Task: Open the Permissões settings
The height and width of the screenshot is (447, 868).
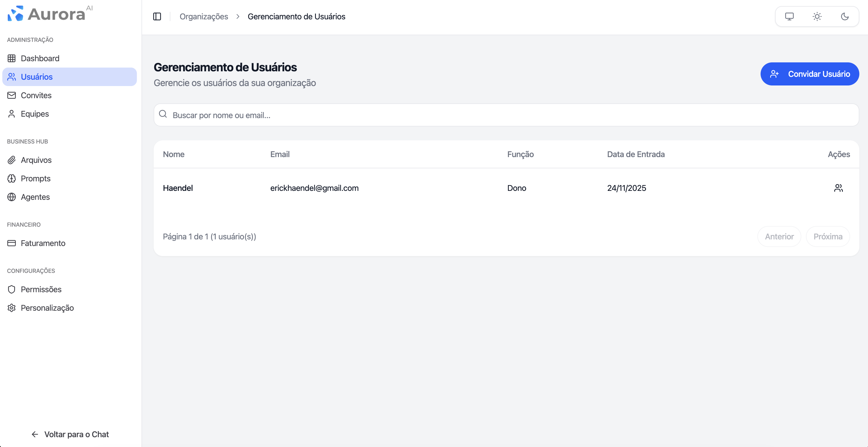Action: click(41, 289)
